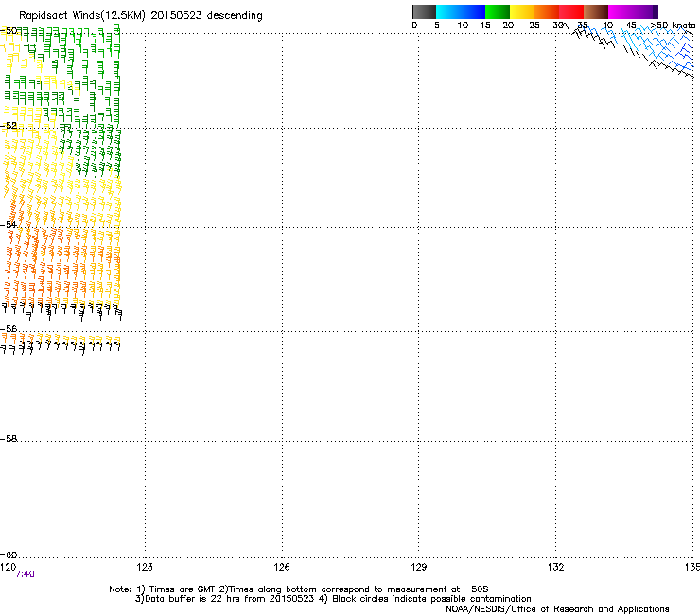Image resolution: width=700 pixels, height=615 pixels.
Task: Select the legend label "10"
Action: tap(463, 26)
